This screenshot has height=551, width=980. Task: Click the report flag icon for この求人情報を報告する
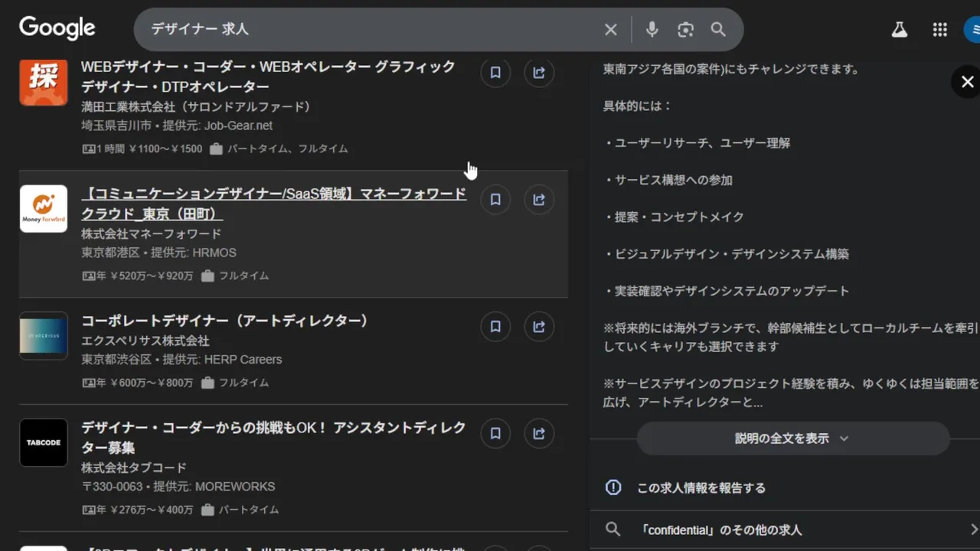613,487
